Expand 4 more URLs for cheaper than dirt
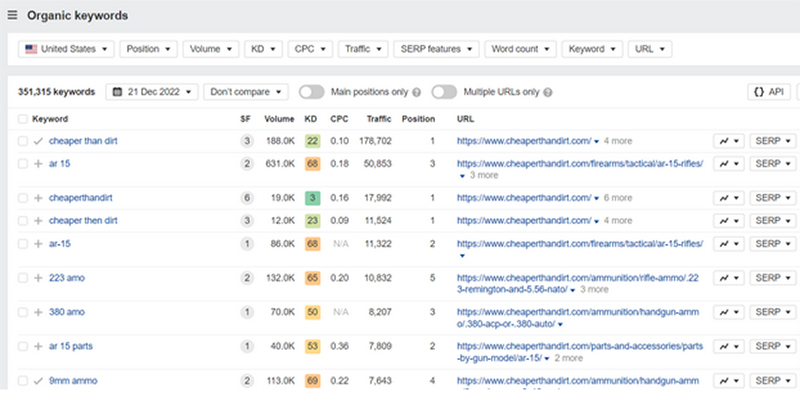The width and height of the screenshot is (800, 401). (613, 141)
